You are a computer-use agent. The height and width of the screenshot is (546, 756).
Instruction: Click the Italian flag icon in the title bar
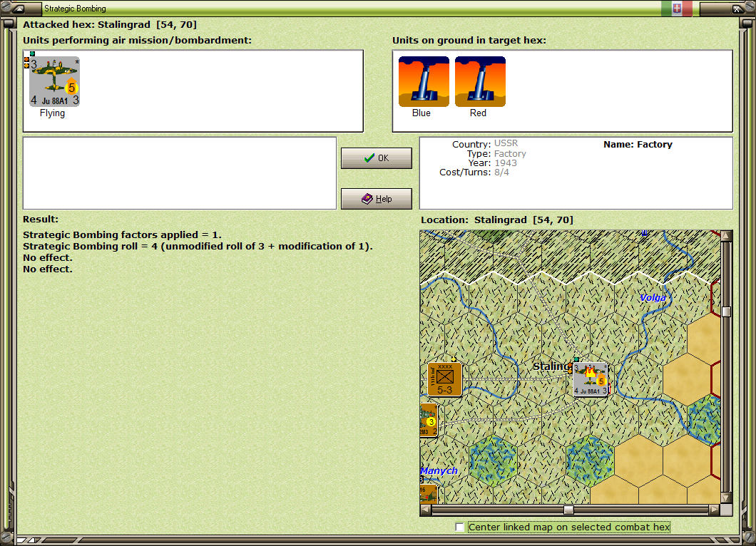tap(677, 8)
